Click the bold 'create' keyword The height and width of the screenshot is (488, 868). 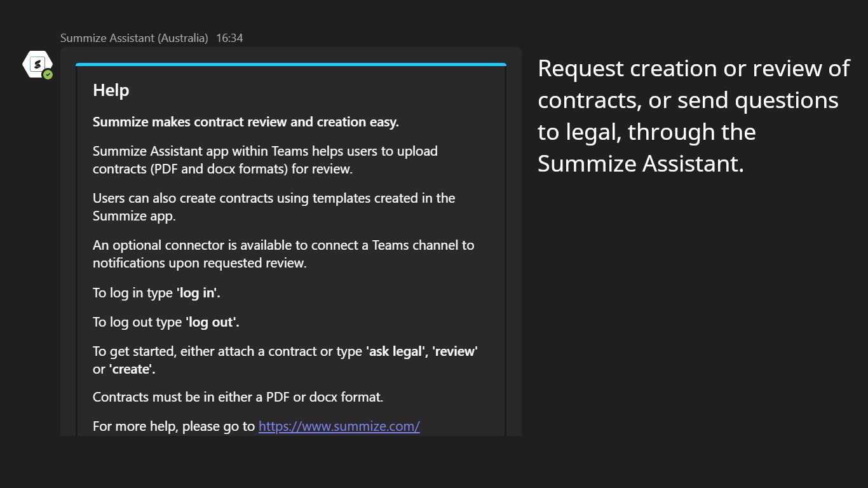[x=132, y=369]
